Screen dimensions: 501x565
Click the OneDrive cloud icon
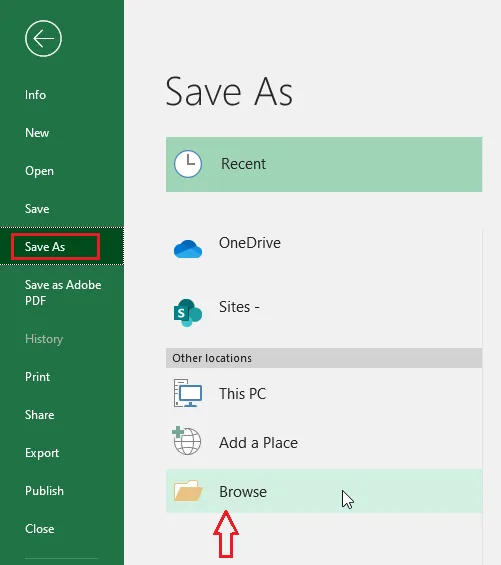(188, 249)
